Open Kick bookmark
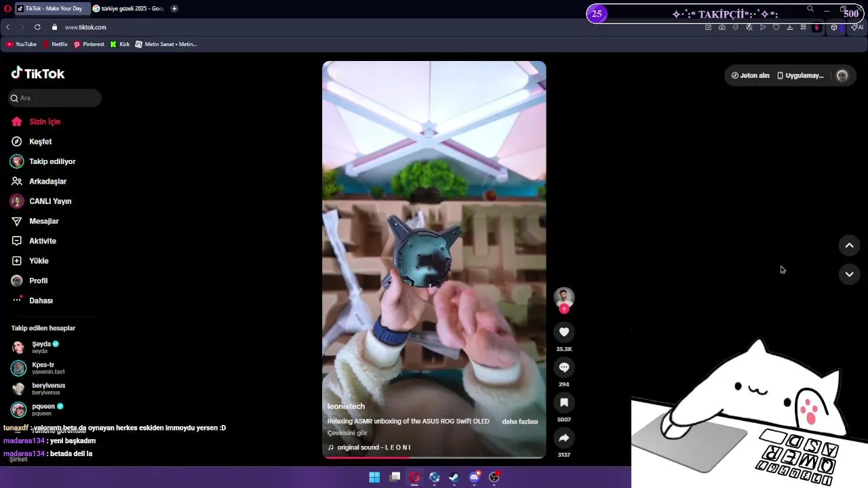The height and width of the screenshot is (488, 868). click(x=120, y=44)
